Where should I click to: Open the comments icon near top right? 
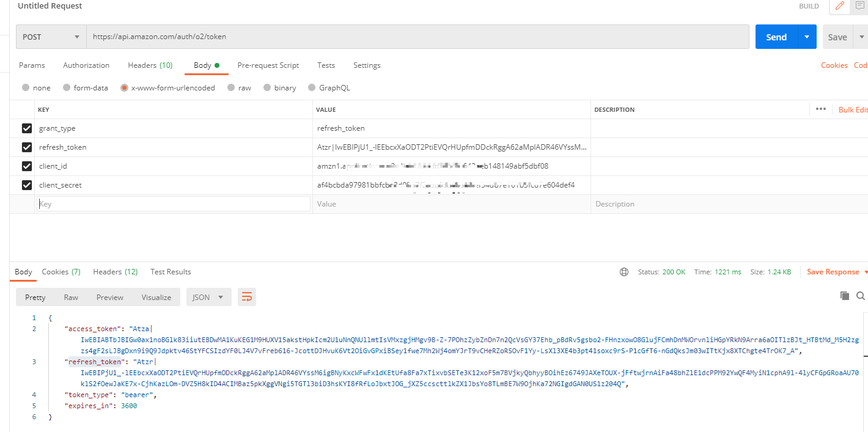[x=861, y=6]
